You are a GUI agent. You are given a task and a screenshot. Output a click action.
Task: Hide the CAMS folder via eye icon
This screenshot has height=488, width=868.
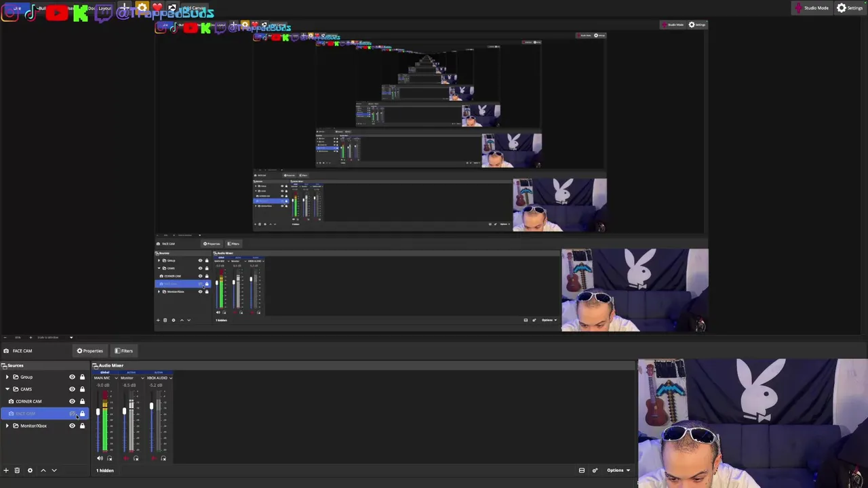pyautogui.click(x=72, y=389)
